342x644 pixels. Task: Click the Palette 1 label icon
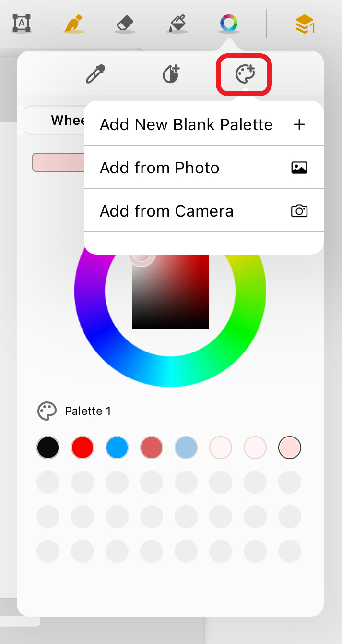click(47, 411)
